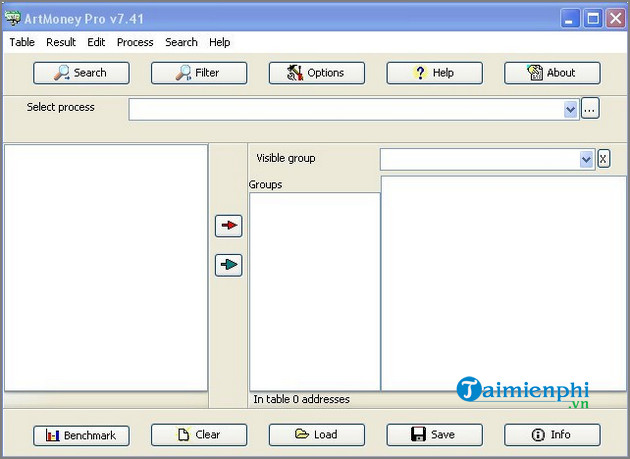Click the red arrow transfer button
The width and height of the screenshot is (630, 459).
[229, 226]
